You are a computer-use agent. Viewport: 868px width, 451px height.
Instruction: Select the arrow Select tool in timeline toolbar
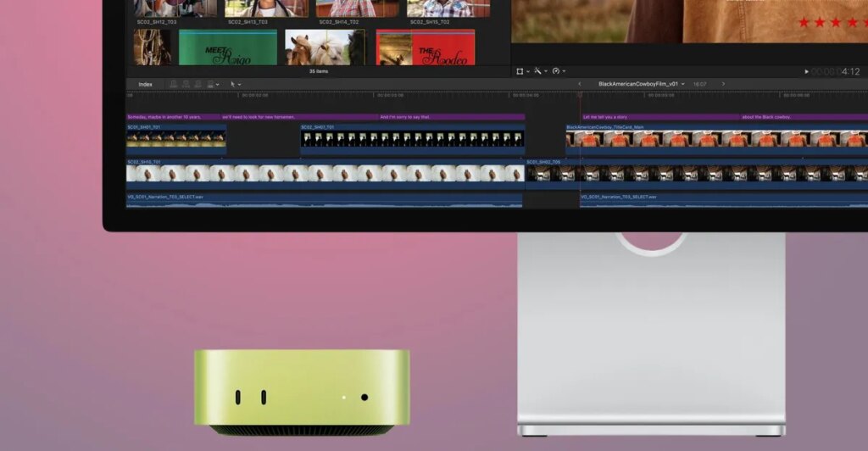click(x=232, y=84)
